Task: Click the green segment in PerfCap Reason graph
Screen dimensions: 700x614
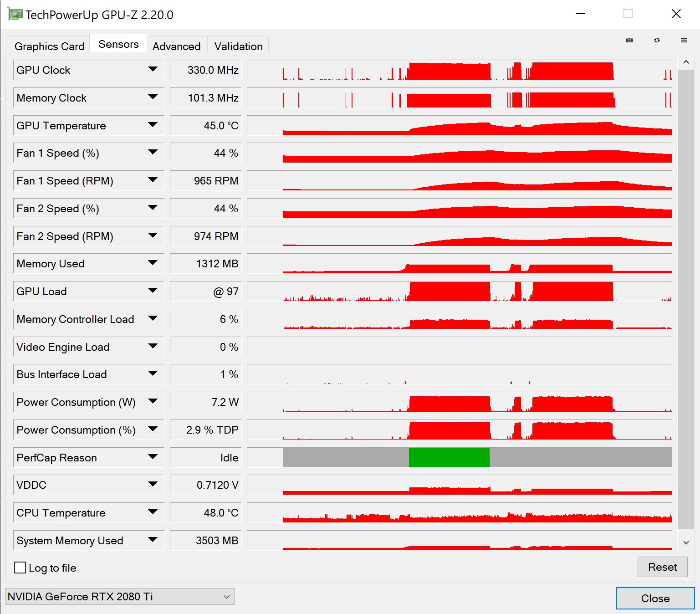Action: (x=449, y=457)
